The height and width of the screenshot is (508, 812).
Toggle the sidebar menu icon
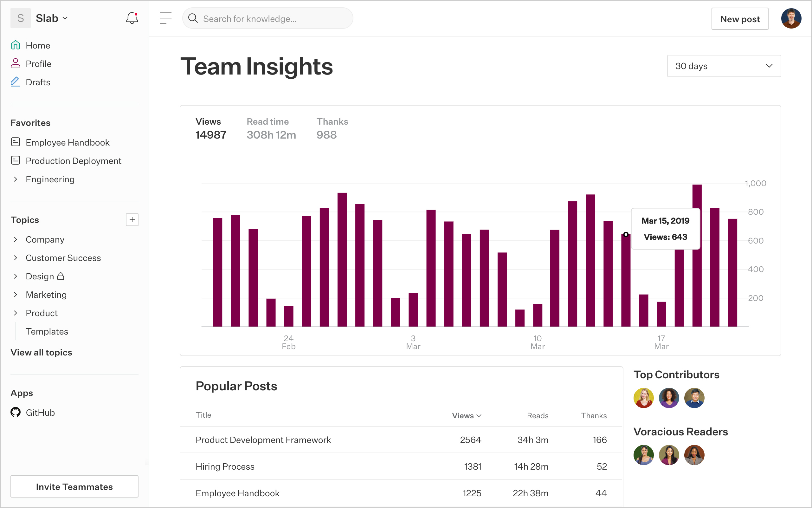(165, 18)
